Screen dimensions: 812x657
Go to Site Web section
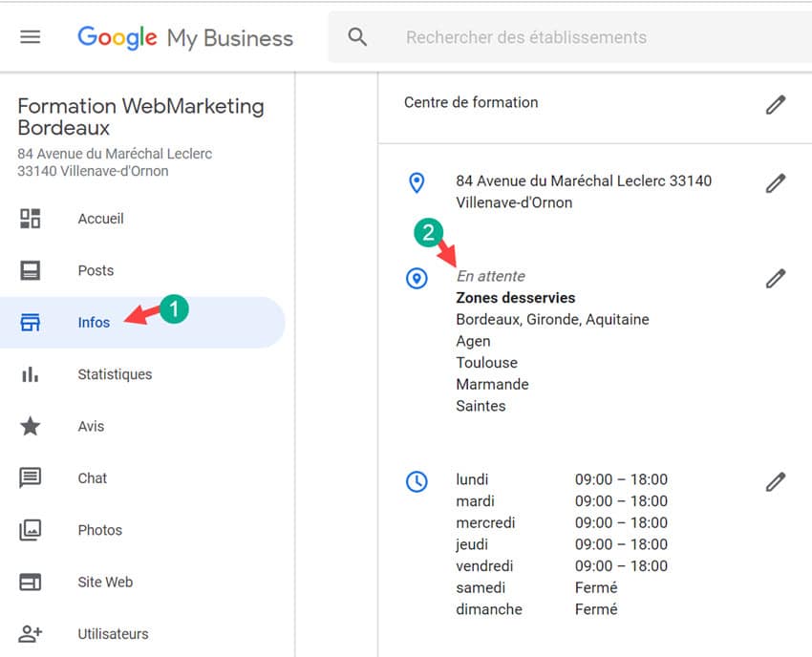105,582
